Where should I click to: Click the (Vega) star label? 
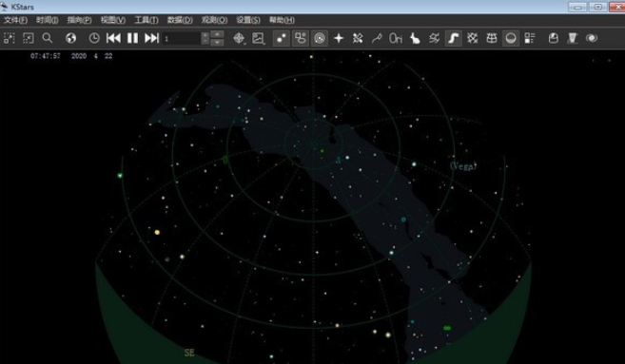pyautogui.click(x=462, y=166)
